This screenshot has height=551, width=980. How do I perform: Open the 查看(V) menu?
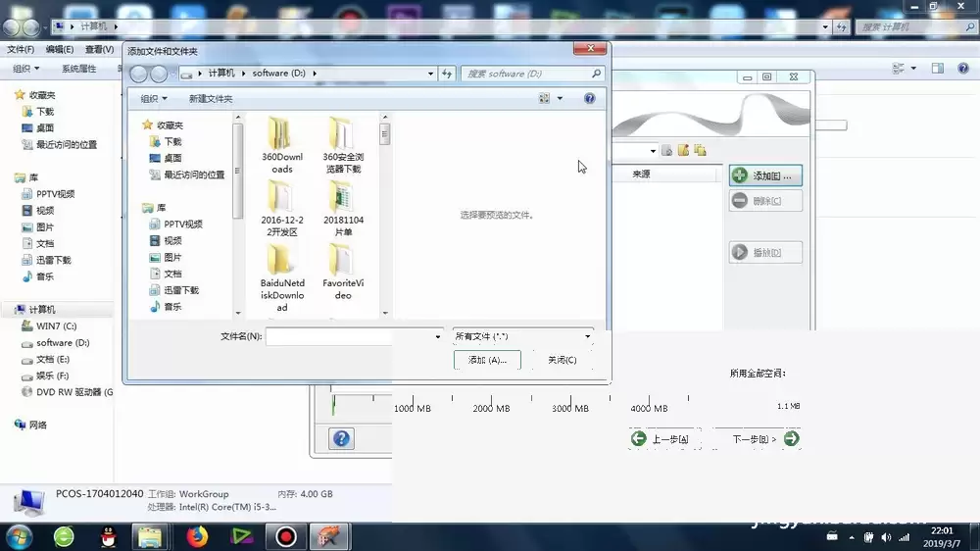point(99,49)
